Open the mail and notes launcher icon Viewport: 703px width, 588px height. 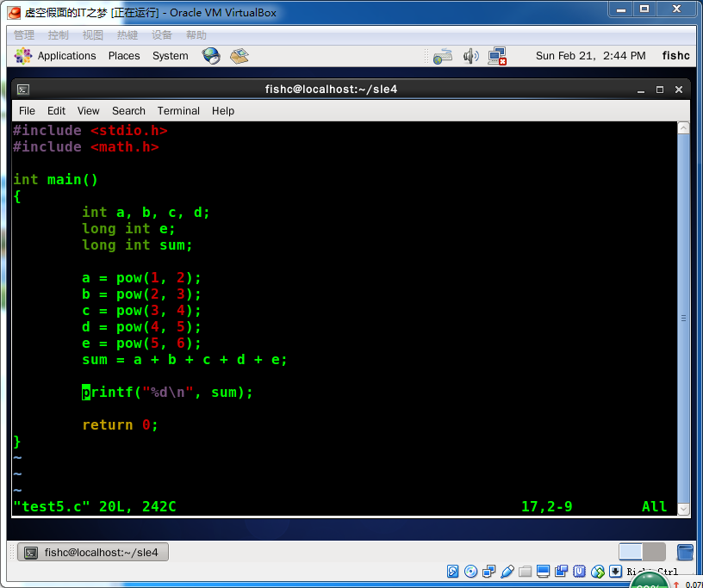239,56
